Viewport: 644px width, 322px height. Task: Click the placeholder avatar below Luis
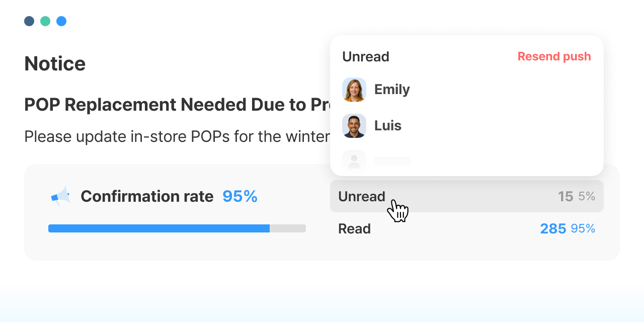pos(354,160)
